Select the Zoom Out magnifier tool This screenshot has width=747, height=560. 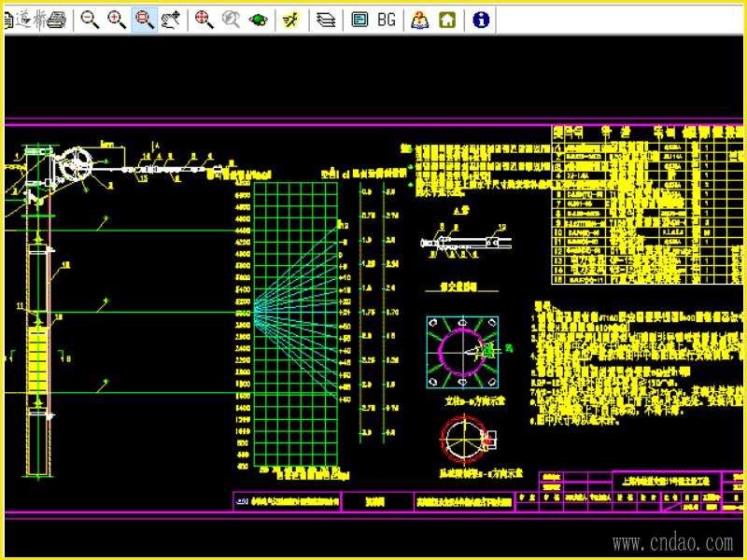(90, 20)
